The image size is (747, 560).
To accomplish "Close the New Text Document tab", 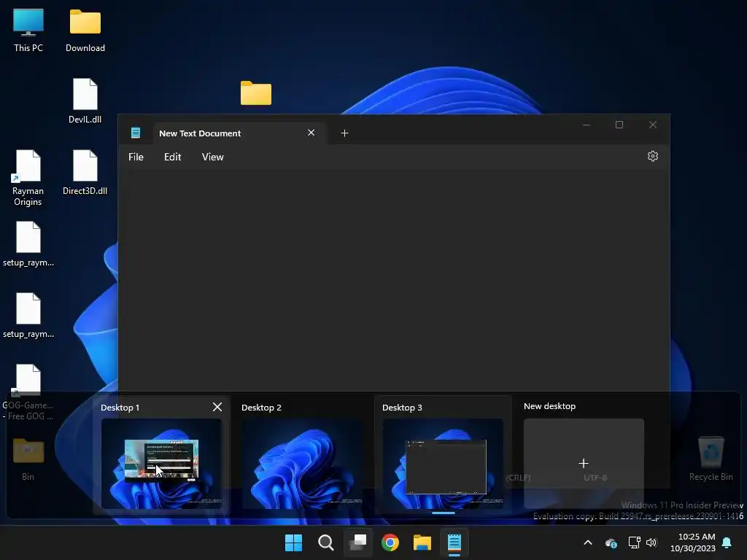I will (x=311, y=133).
